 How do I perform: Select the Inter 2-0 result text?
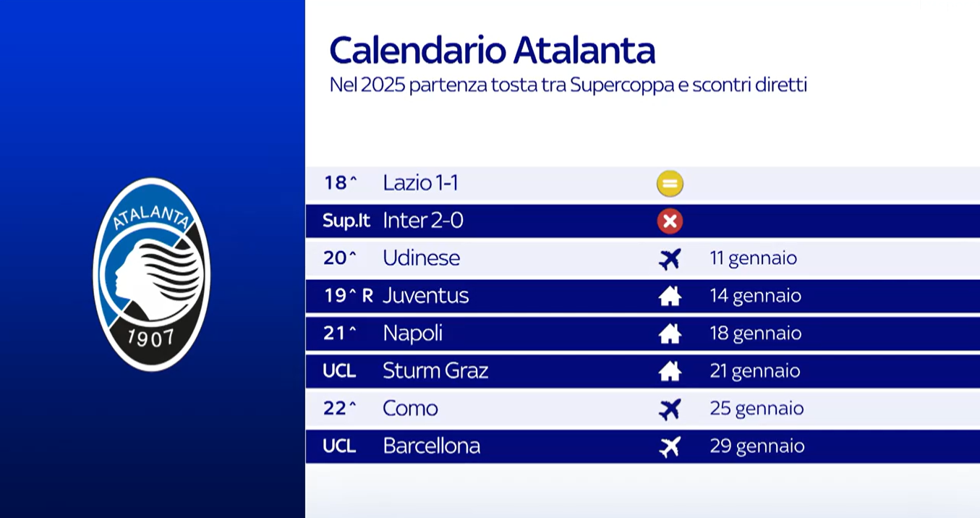tap(423, 221)
